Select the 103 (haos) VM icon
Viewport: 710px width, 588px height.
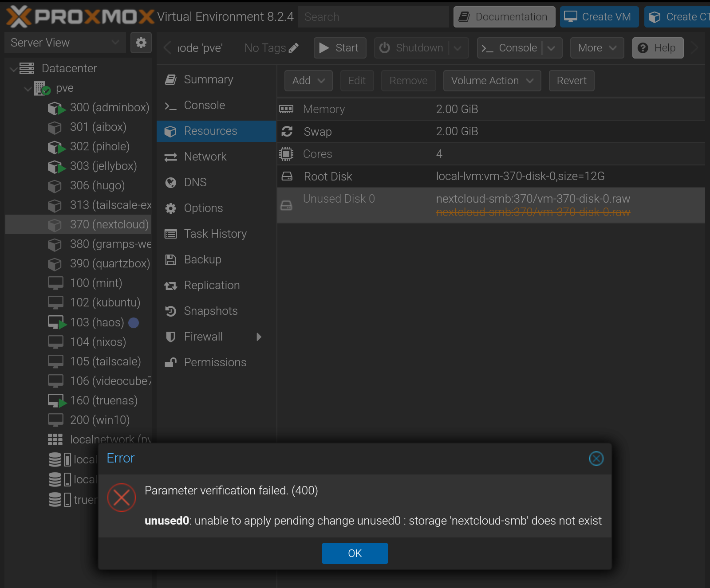[x=57, y=322]
